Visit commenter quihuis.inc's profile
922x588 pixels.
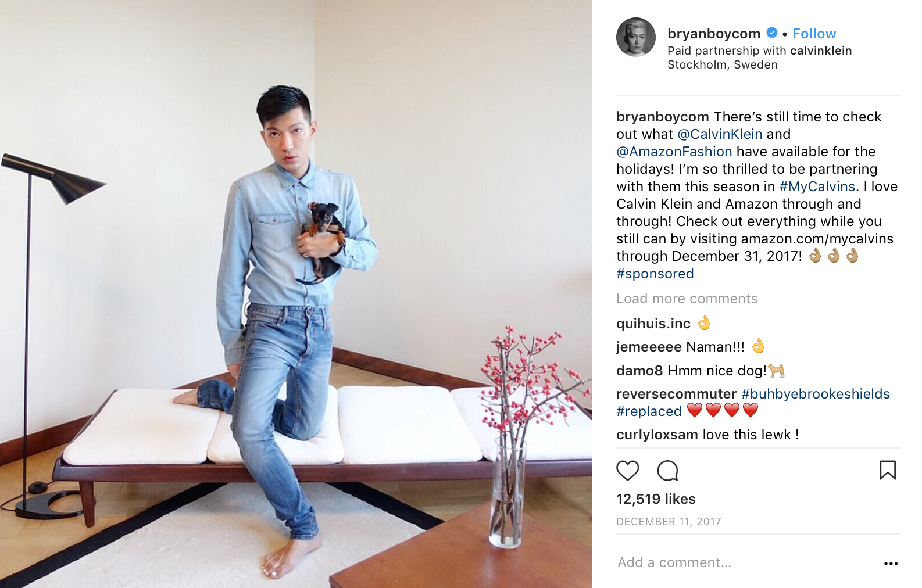pos(653,324)
